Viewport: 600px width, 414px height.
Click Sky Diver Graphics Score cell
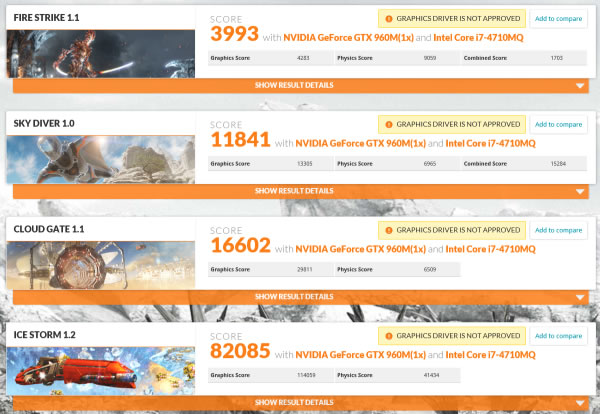point(271,164)
